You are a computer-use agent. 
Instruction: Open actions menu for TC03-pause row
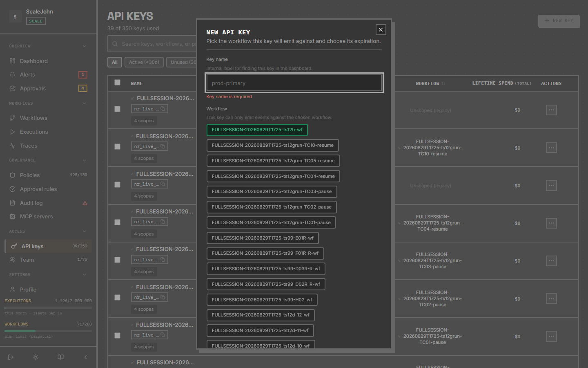551,261
